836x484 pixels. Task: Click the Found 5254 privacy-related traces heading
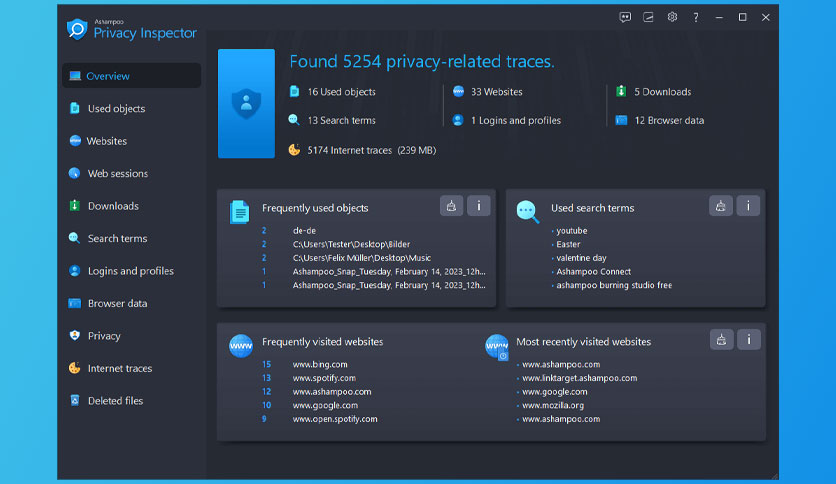coord(422,61)
